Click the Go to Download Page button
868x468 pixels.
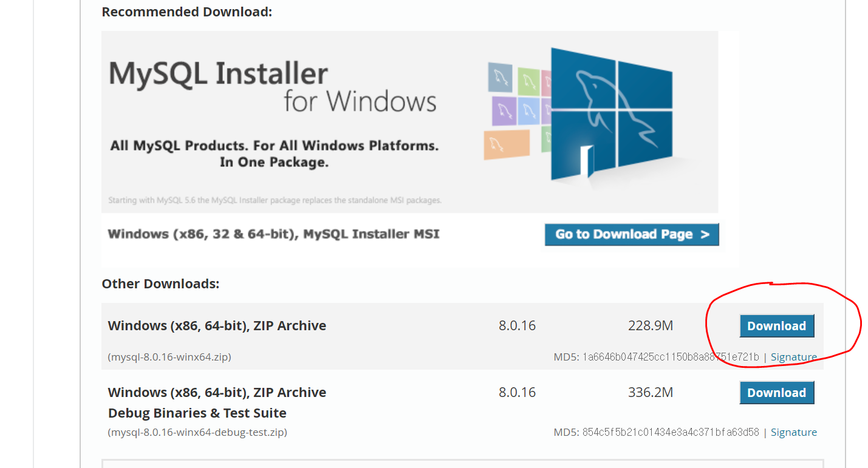tap(632, 234)
